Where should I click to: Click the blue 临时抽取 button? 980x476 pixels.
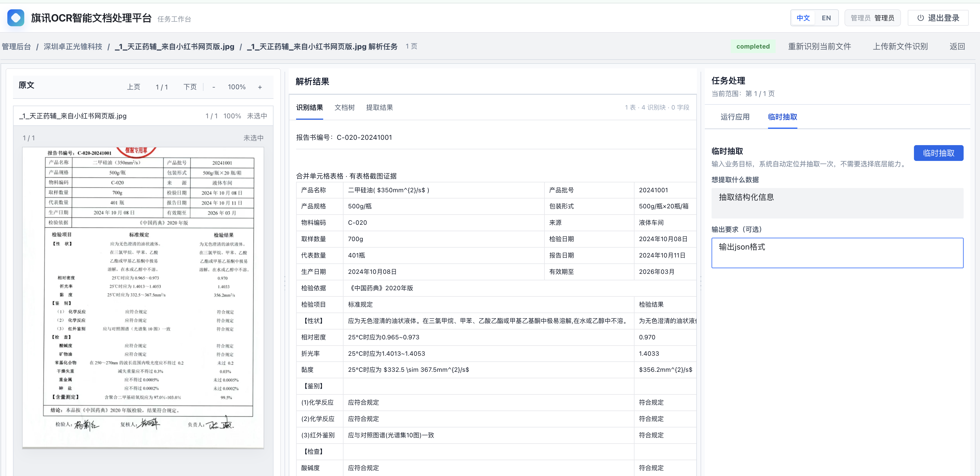pos(938,153)
